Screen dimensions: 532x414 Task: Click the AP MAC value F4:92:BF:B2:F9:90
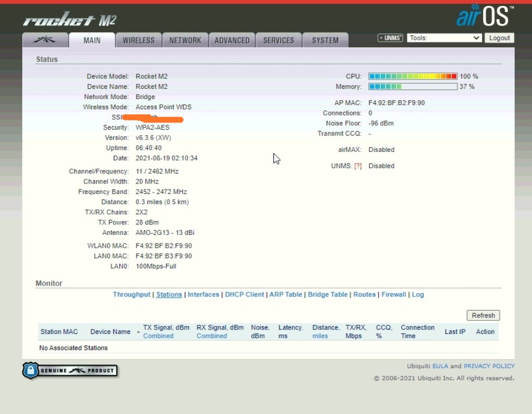(396, 103)
